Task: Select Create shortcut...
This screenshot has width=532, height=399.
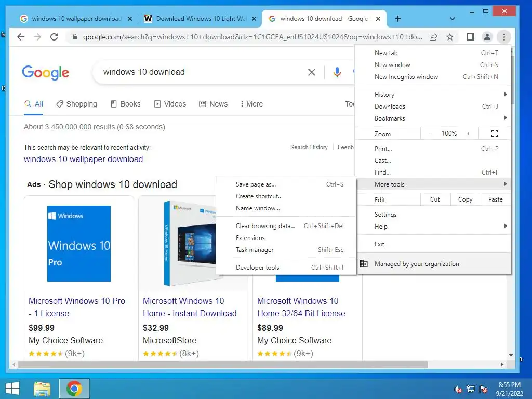Action: point(286,196)
